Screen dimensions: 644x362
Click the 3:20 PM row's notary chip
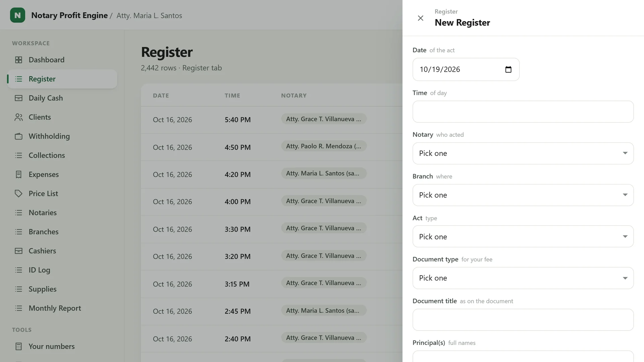[x=324, y=256]
